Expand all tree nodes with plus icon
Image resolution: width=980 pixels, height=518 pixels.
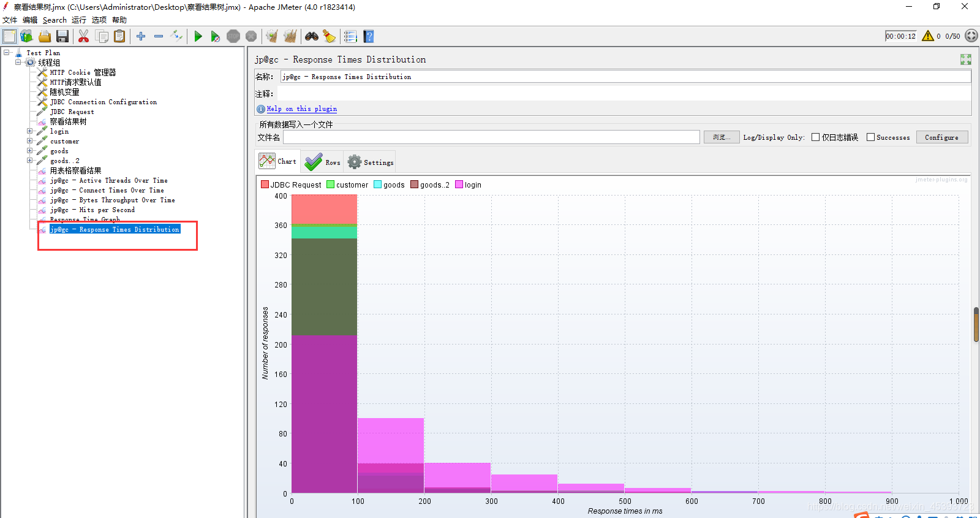click(x=141, y=36)
